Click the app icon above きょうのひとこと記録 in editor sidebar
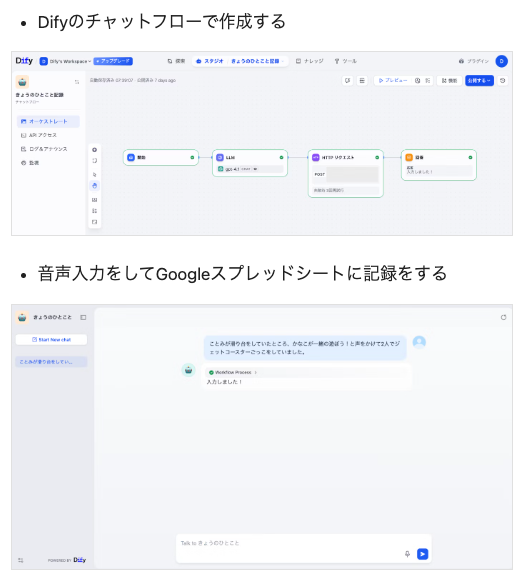This screenshot has height=581, width=528. (22, 82)
